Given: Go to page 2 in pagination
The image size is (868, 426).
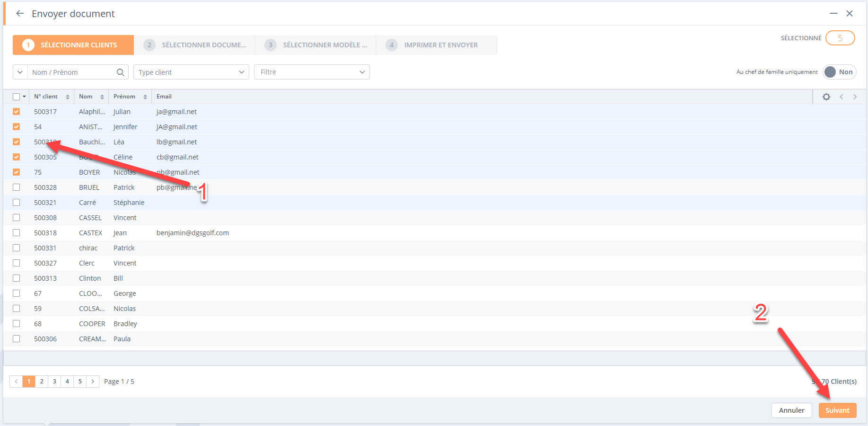Looking at the screenshot, I should [42, 381].
